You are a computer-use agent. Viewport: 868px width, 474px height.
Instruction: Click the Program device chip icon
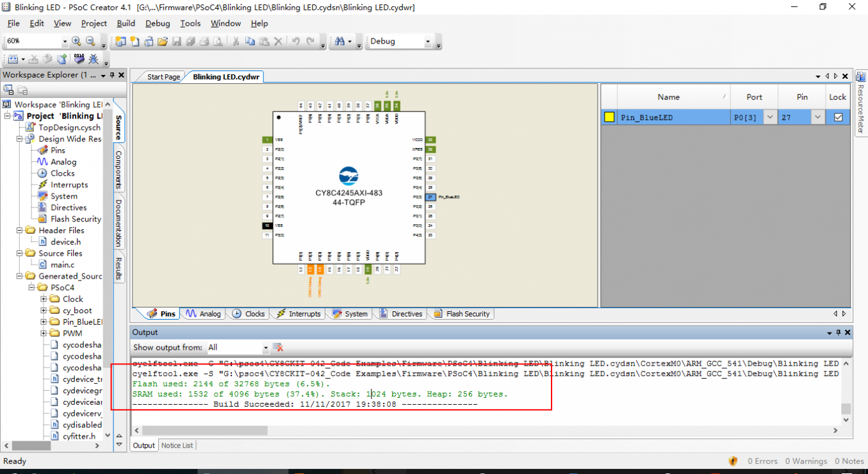[x=79, y=60]
